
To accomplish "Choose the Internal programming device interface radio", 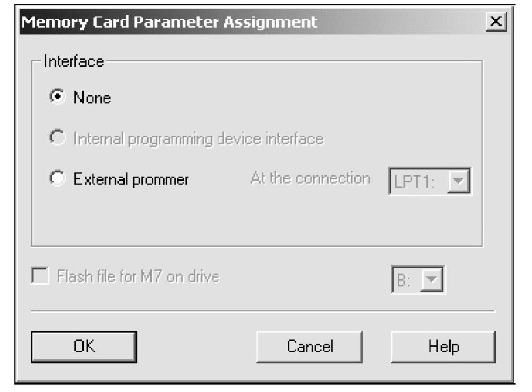I will tap(56, 139).
